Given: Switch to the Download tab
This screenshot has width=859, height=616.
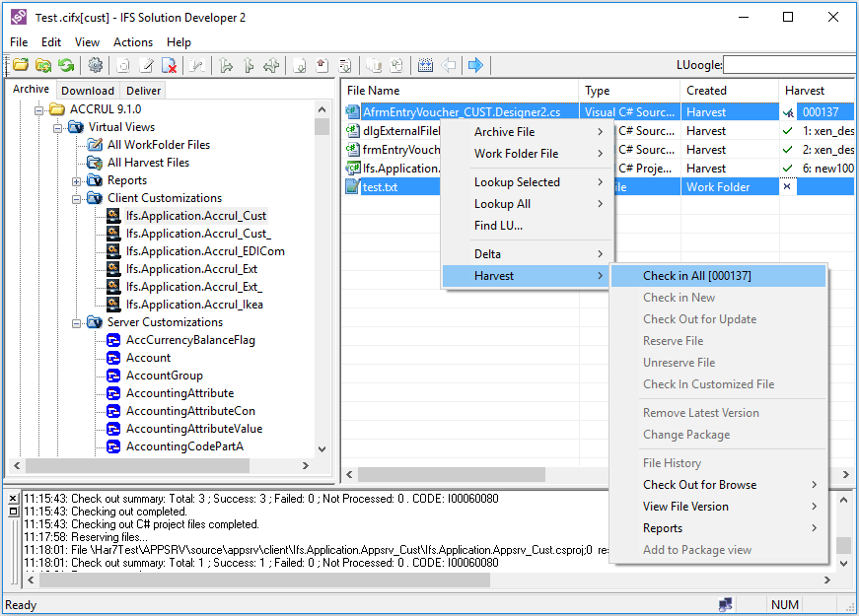Looking at the screenshot, I should (88, 91).
